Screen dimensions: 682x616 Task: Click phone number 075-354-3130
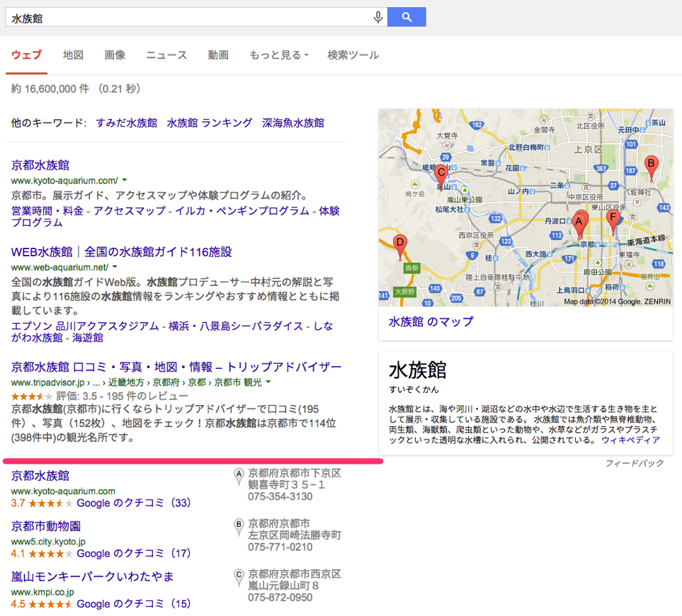280,496
